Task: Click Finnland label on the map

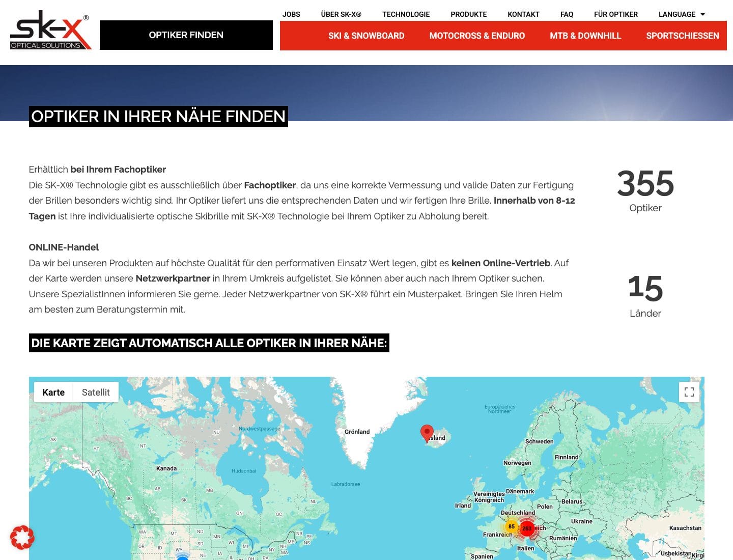Action: tap(567, 457)
